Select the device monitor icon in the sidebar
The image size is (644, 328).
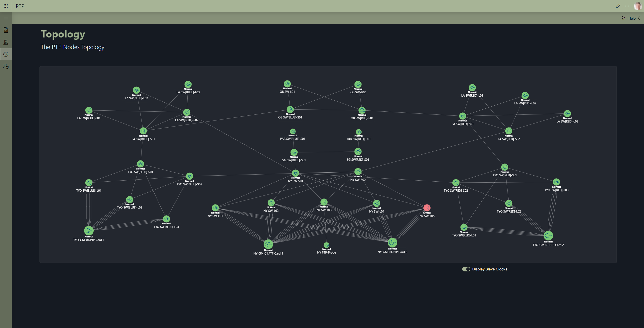click(6, 42)
